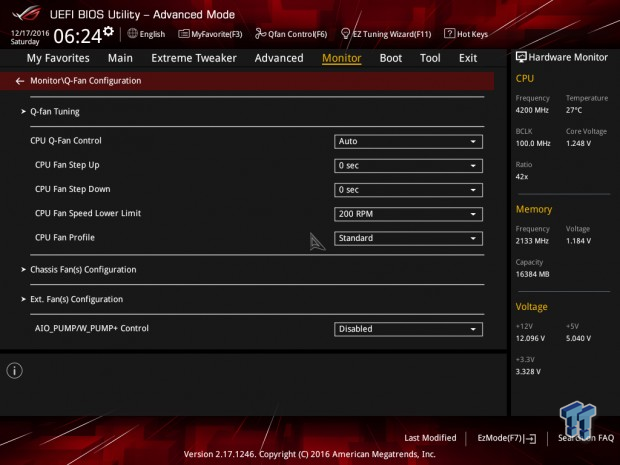
Task: Switch to Boot tab
Action: tap(391, 58)
